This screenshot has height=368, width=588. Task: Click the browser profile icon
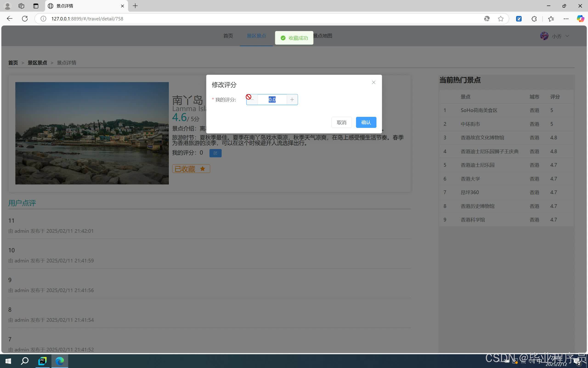pos(8,6)
